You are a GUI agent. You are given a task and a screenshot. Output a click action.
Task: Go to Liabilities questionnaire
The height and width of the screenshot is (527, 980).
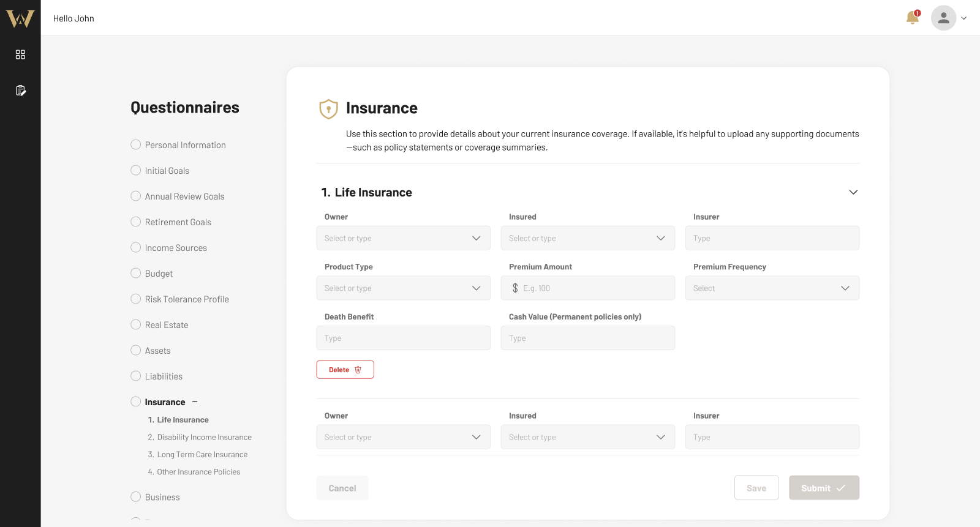click(x=164, y=376)
